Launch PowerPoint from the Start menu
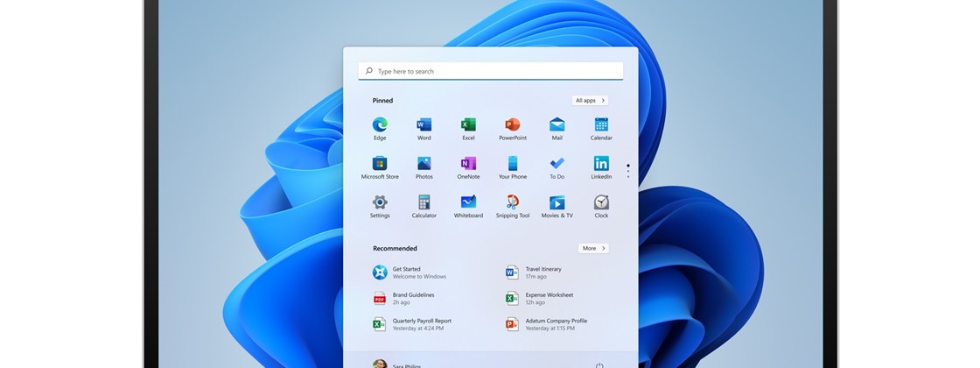Image resolution: width=980 pixels, height=368 pixels. [513, 128]
